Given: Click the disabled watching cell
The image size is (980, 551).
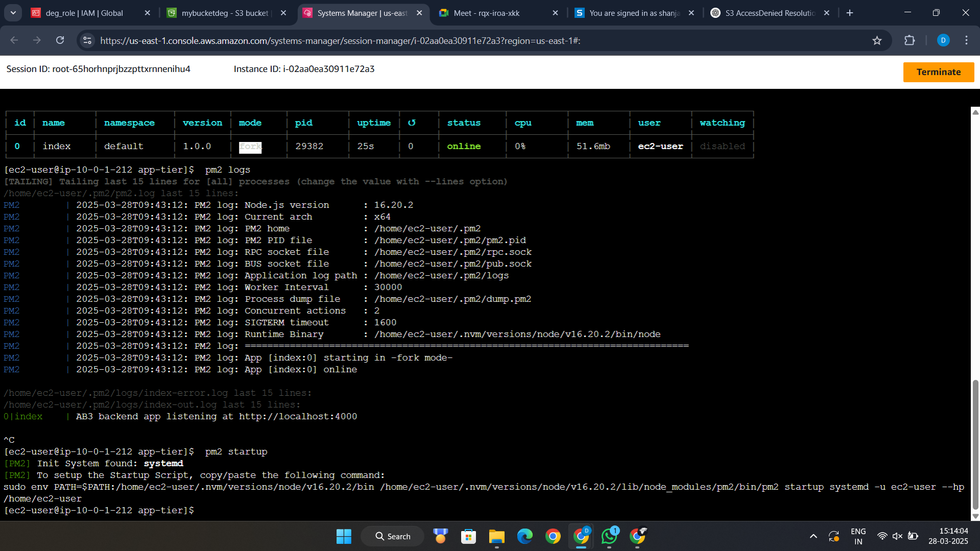Looking at the screenshot, I should tap(722, 147).
